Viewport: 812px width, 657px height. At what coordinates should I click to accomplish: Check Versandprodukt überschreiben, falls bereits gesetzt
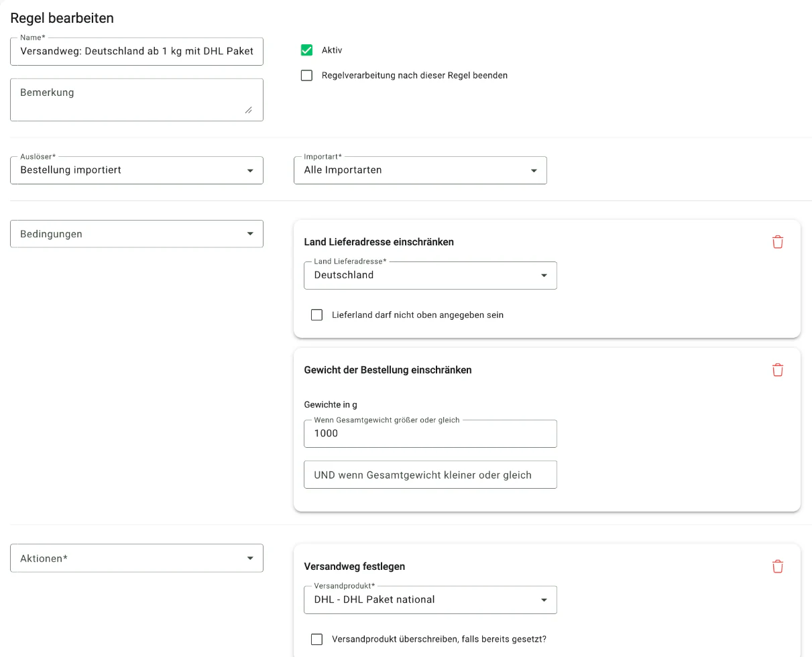pyautogui.click(x=316, y=640)
